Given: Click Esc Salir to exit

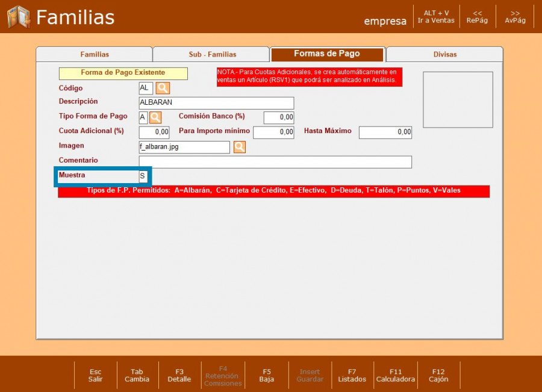Looking at the screenshot, I should coord(95,376).
